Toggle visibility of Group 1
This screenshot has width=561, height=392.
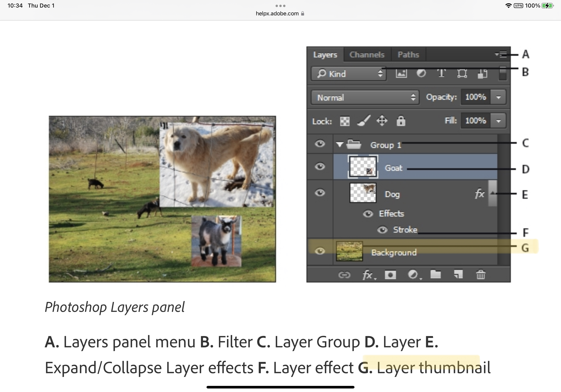(320, 144)
